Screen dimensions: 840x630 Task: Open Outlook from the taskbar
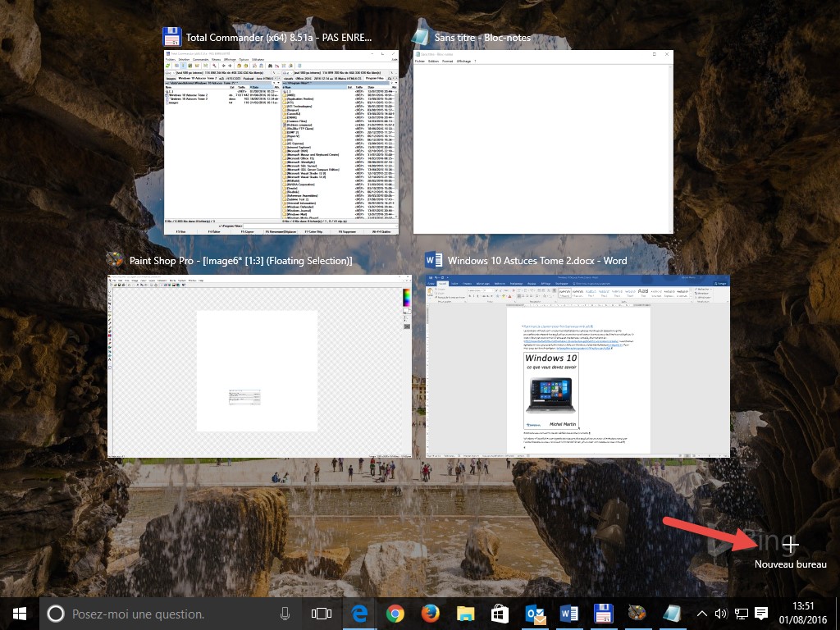(x=534, y=613)
